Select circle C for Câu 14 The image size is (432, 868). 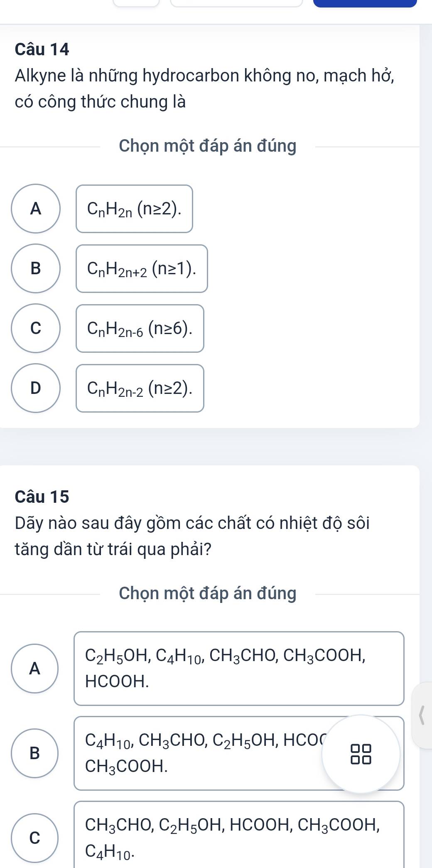(x=36, y=328)
